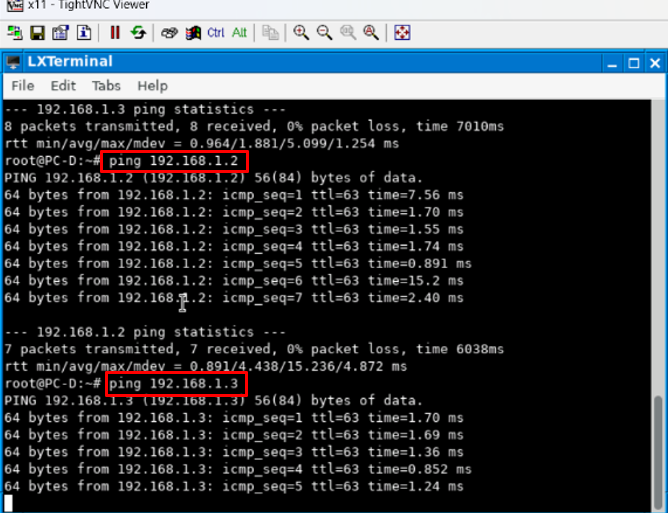Click the New Connection toolbar icon
Image resolution: width=668 pixels, height=513 pixels.
[x=14, y=33]
